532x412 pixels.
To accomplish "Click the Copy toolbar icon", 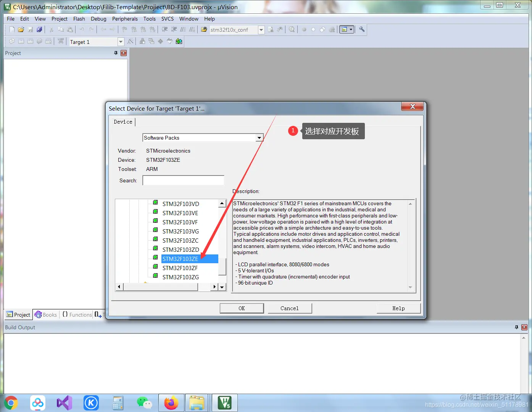I will (x=61, y=29).
